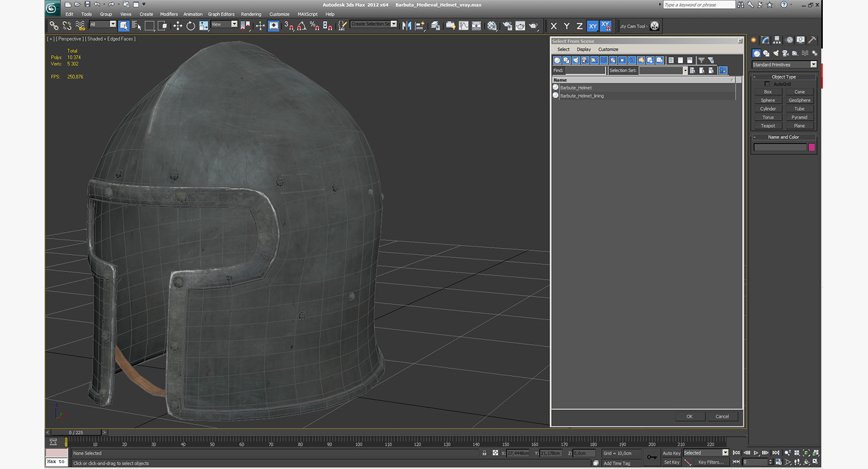The height and width of the screenshot is (469, 868).
Task: Click the pink object color swatch
Action: pos(812,147)
